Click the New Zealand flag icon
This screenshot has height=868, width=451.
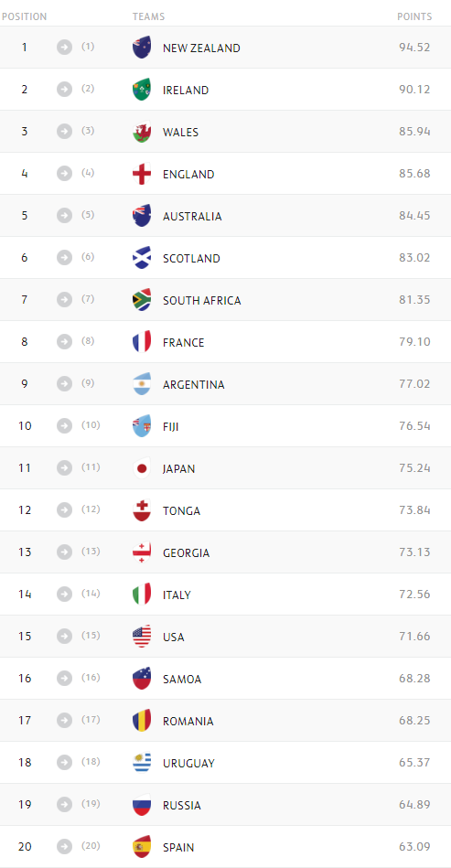[142, 48]
